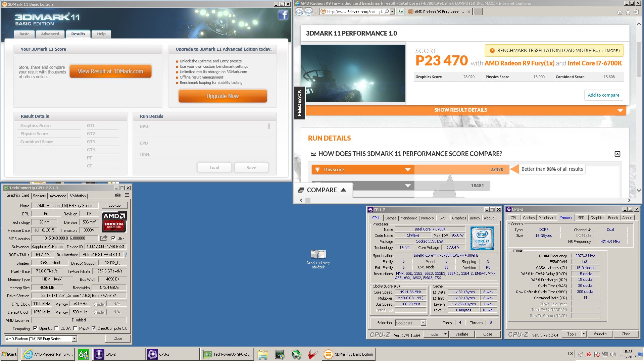Switch to the 3DMark 11 Basic Edition taskbar item
The image size is (644, 361).
[x=349, y=354]
